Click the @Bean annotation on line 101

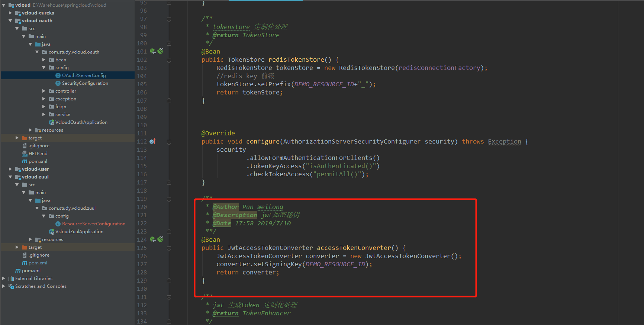click(x=210, y=52)
